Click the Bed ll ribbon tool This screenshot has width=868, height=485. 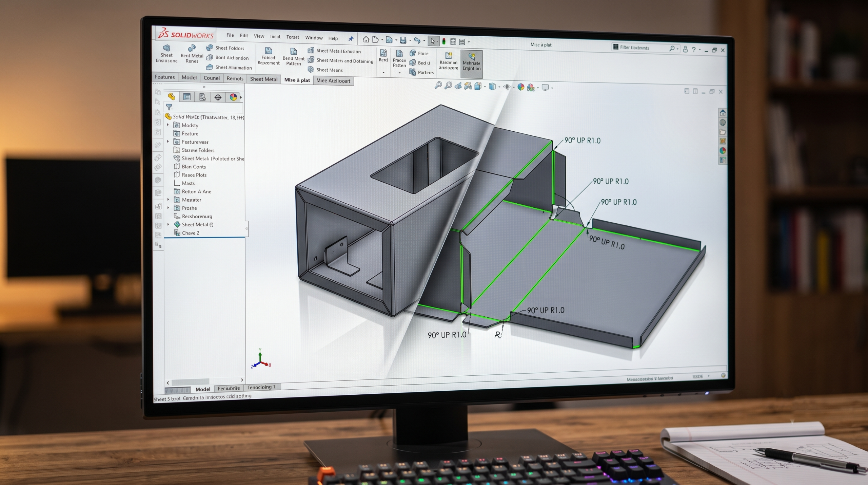pyautogui.click(x=420, y=63)
